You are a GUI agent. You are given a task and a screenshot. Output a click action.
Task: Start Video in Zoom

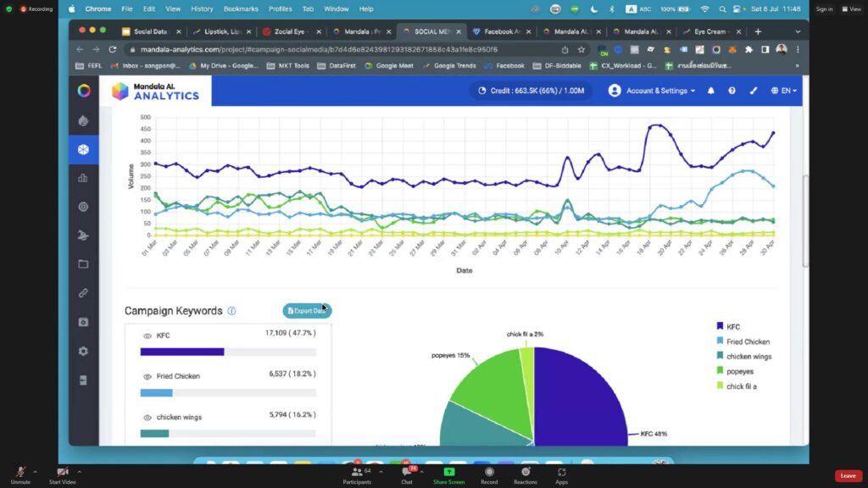click(63, 474)
